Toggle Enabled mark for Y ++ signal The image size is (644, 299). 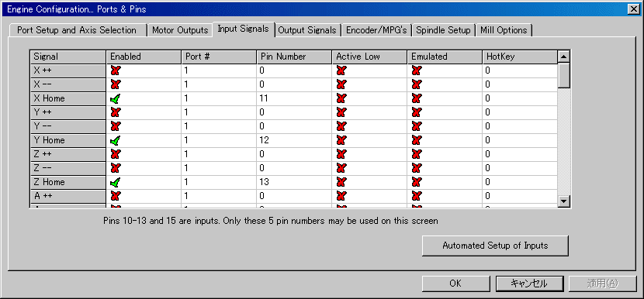point(116,112)
